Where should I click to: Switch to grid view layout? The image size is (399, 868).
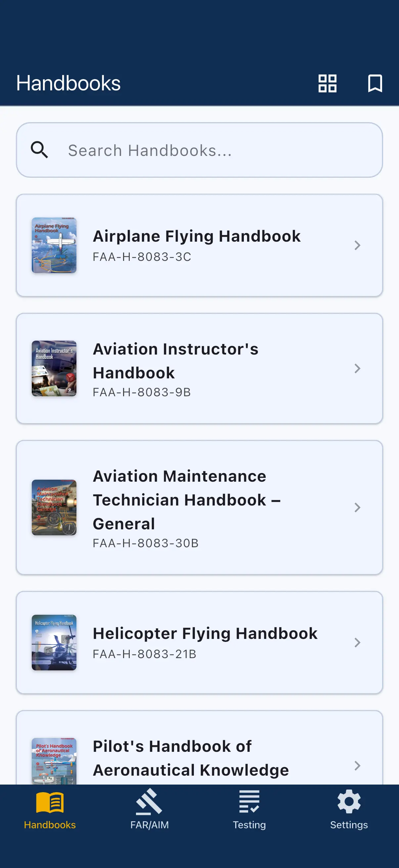(x=327, y=83)
